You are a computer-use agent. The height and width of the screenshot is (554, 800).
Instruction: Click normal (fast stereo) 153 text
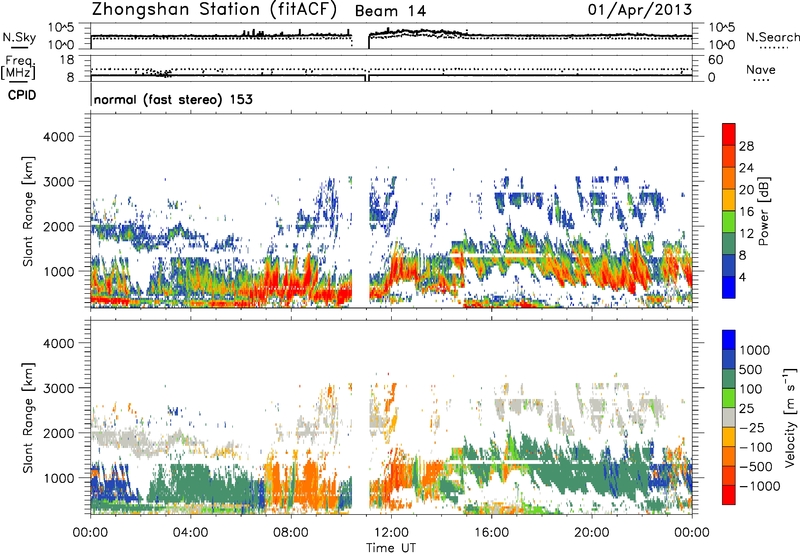tap(173, 99)
